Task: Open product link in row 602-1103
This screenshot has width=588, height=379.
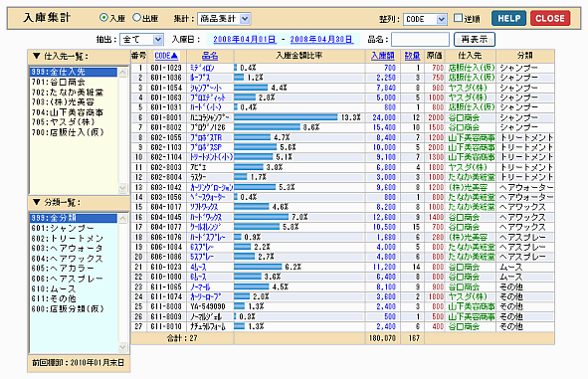Action: click(206, 147)
